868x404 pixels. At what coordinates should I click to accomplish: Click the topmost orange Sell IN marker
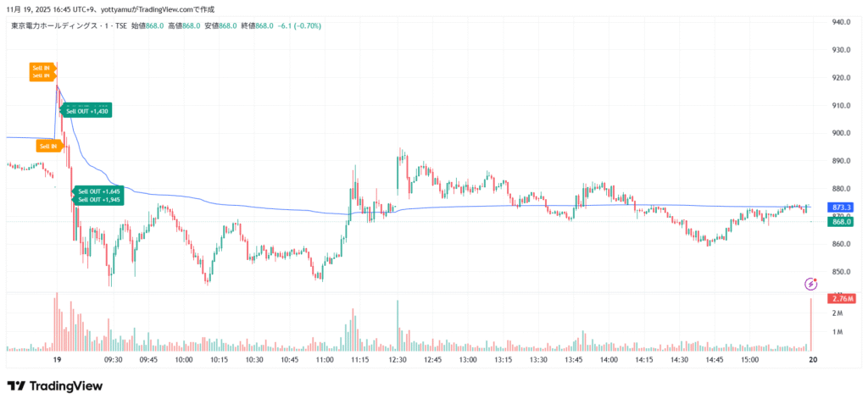[x=42, y=68]
